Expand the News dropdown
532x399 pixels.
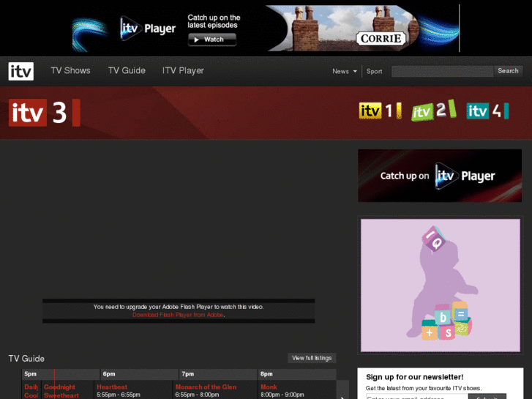click(x=345, y=71)
